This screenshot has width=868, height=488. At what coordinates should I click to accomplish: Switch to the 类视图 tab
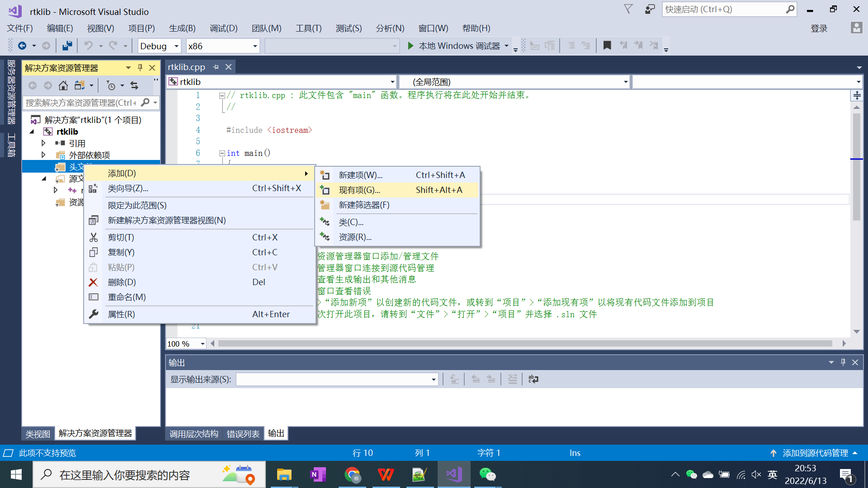pos(38,434)
